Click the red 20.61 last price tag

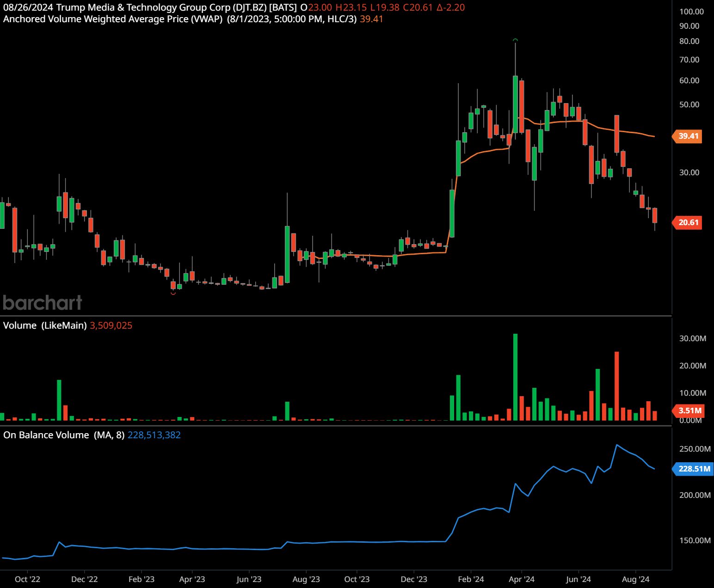click(x=688, y=222)
